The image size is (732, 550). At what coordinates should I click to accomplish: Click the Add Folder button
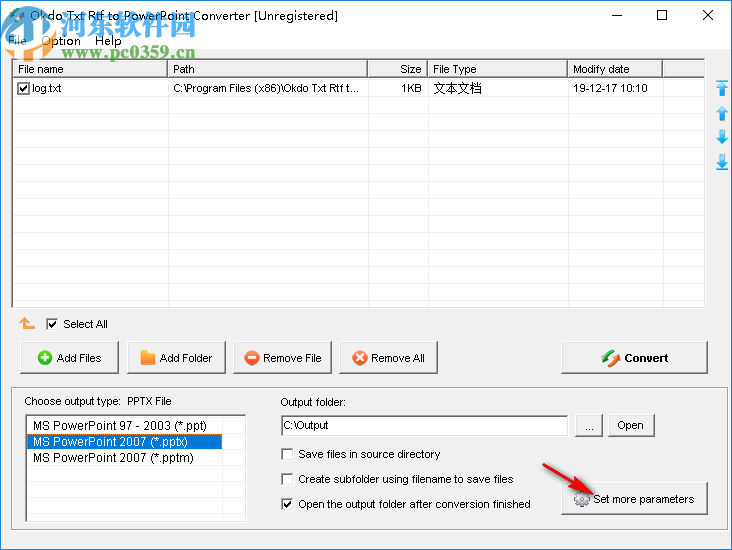176,358
